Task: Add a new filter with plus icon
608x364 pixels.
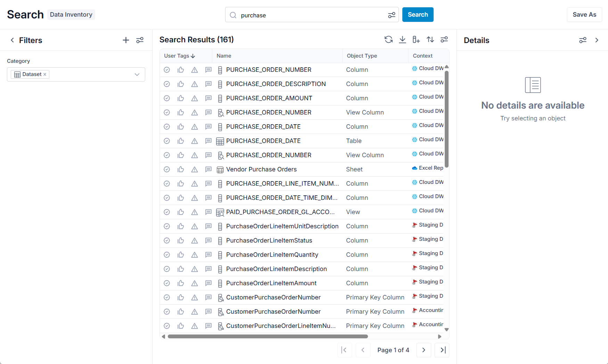Action: tap(126, 40)
